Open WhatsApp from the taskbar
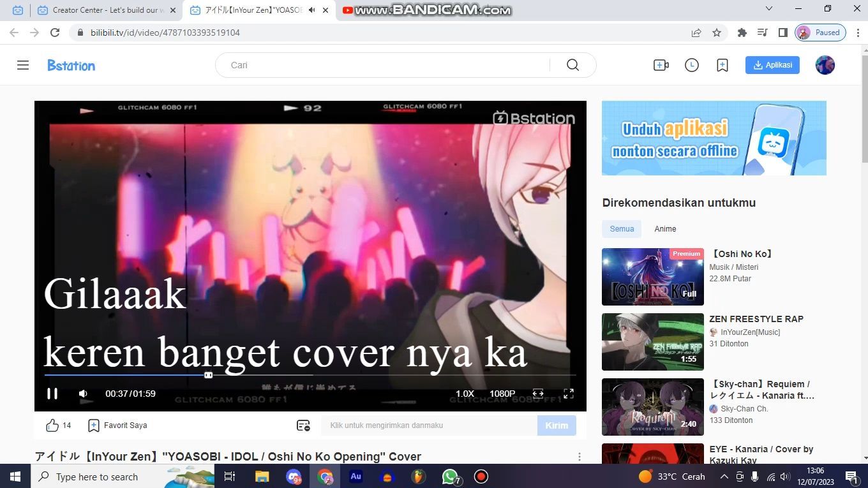868x488 pixels. pyautogui.click(x=451, y=477)
